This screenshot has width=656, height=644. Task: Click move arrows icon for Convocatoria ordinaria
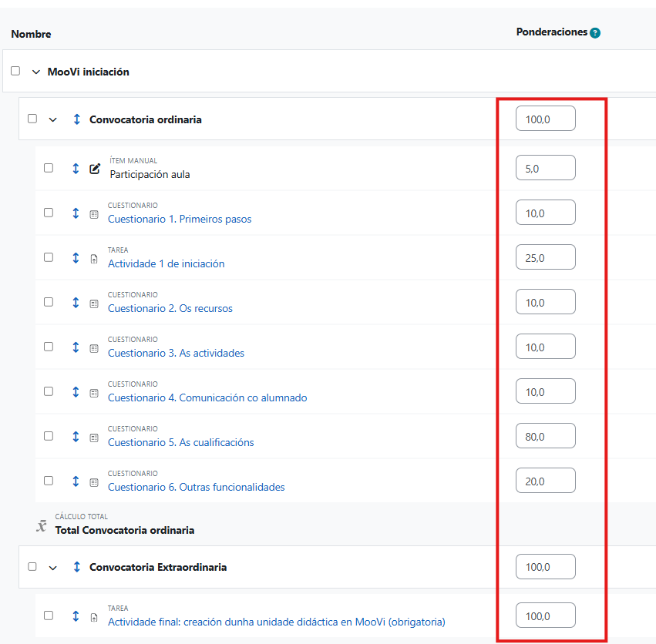[76, 119]
